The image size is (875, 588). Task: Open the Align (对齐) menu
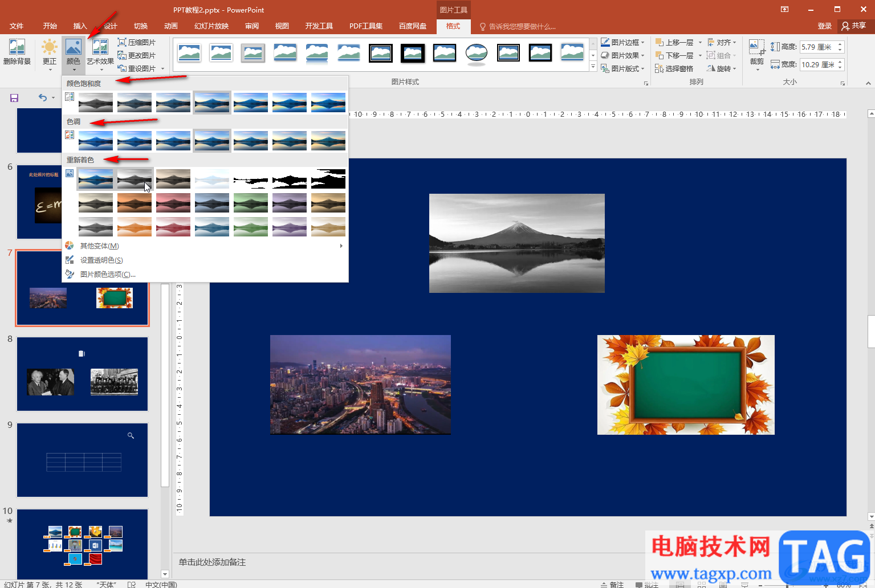[722, 42]
